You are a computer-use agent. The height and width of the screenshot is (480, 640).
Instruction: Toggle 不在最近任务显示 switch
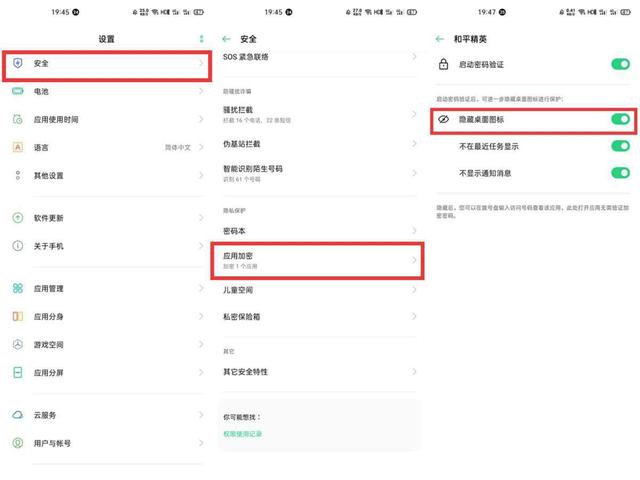coord(620,146)
